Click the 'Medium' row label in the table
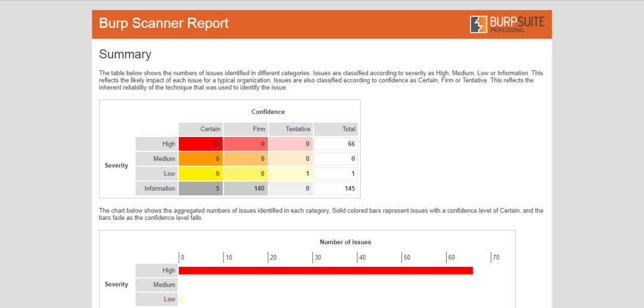The image size is (644, 308). point(156,158)
